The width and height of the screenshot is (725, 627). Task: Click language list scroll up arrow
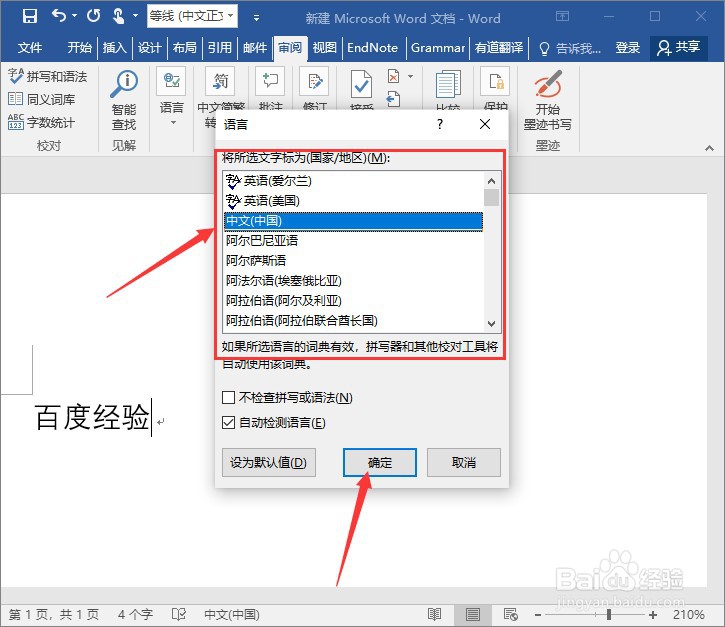pos(492,181)
